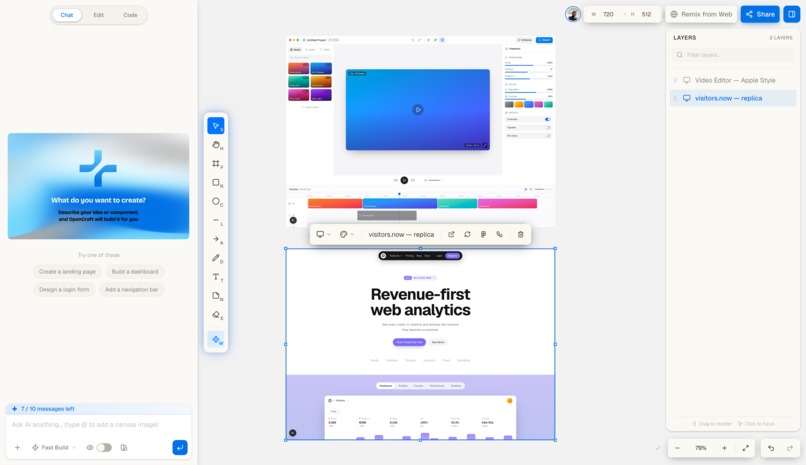
Task: Open visitors.now frame in new window
Action: coord(451,234)
